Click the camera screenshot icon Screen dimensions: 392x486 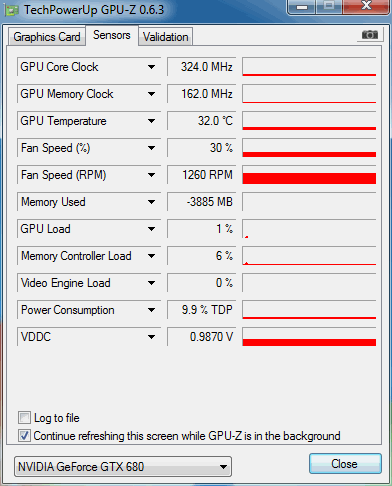(370, 34)
